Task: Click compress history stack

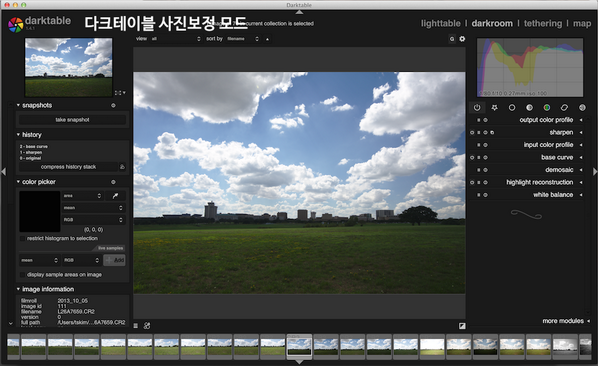Action: [x=68, y=167]
